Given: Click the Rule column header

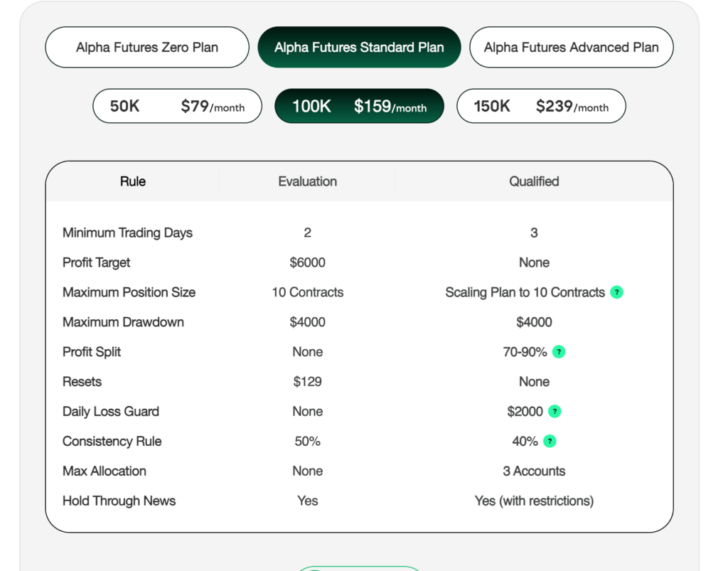Looking at the screenshot, I should [x=133, y=181].
